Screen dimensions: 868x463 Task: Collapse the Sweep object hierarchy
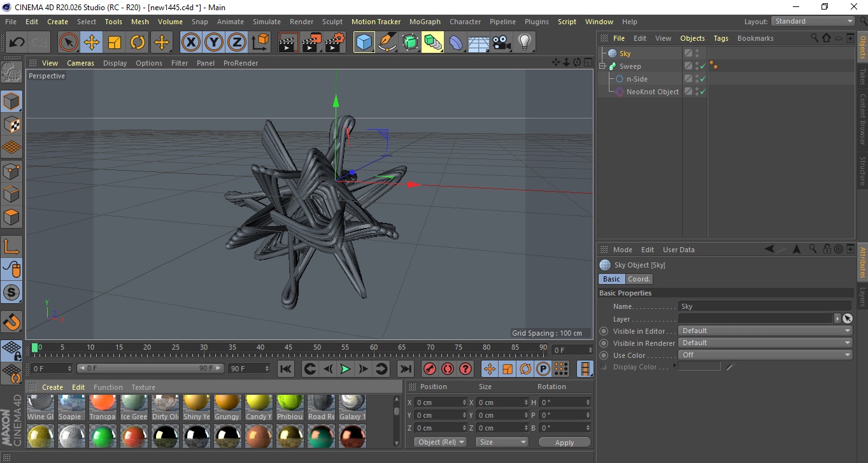(x=602, y=66)
